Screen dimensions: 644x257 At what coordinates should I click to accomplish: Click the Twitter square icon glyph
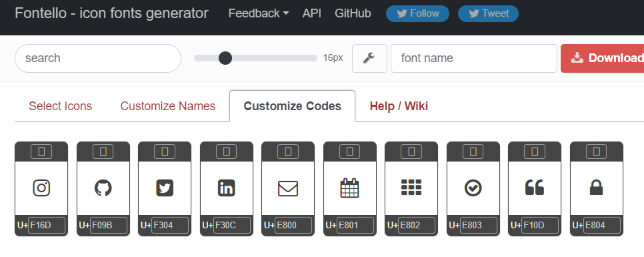[165, 188]
